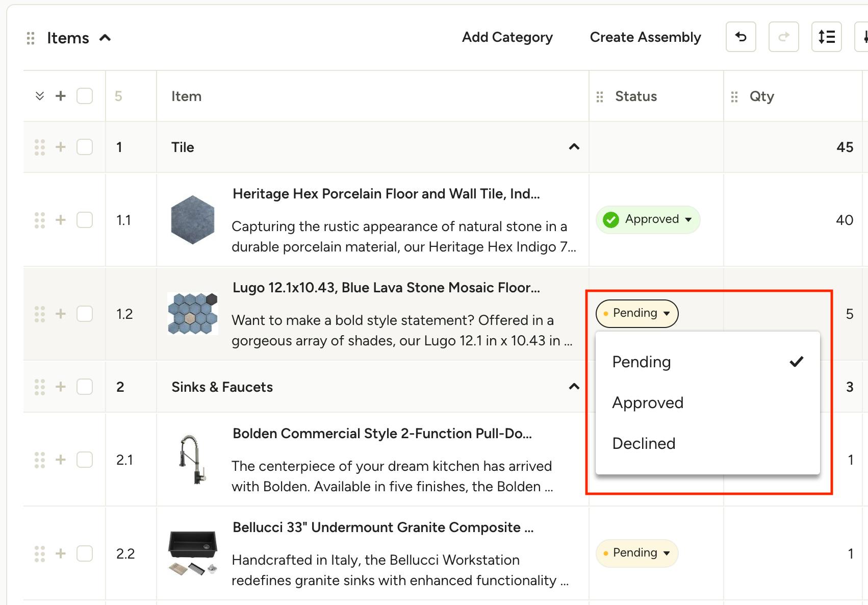868x605 pixels.
Task: Click the row height spacing icon
Action: 826,37
